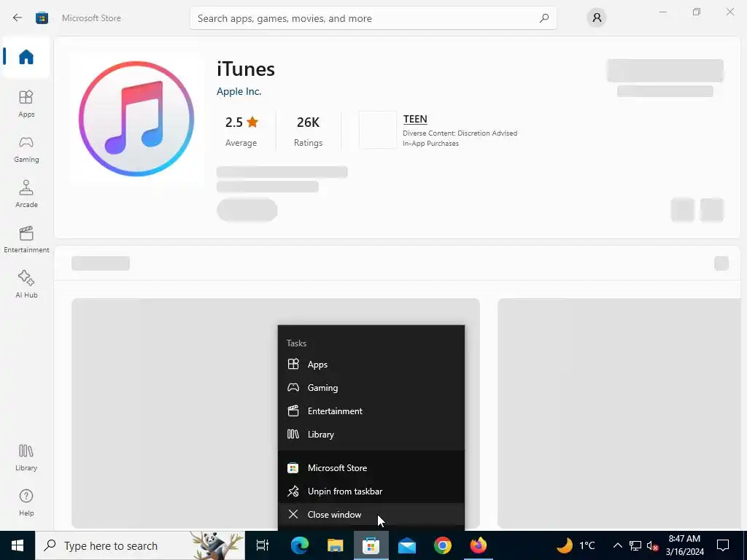Open File Explorer from the taskbar

click(336, 545)
